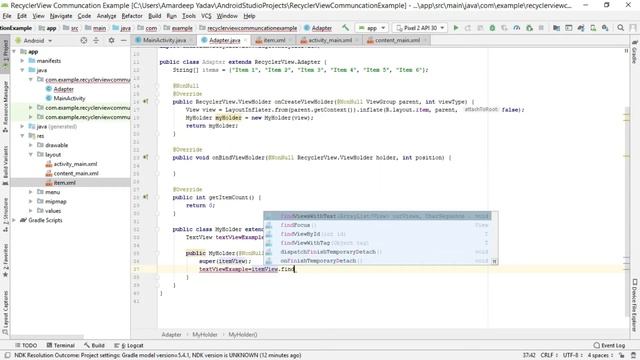Open Project panel settings gear
The width and height of the screenshot is (640, 360).
[111, 40]
